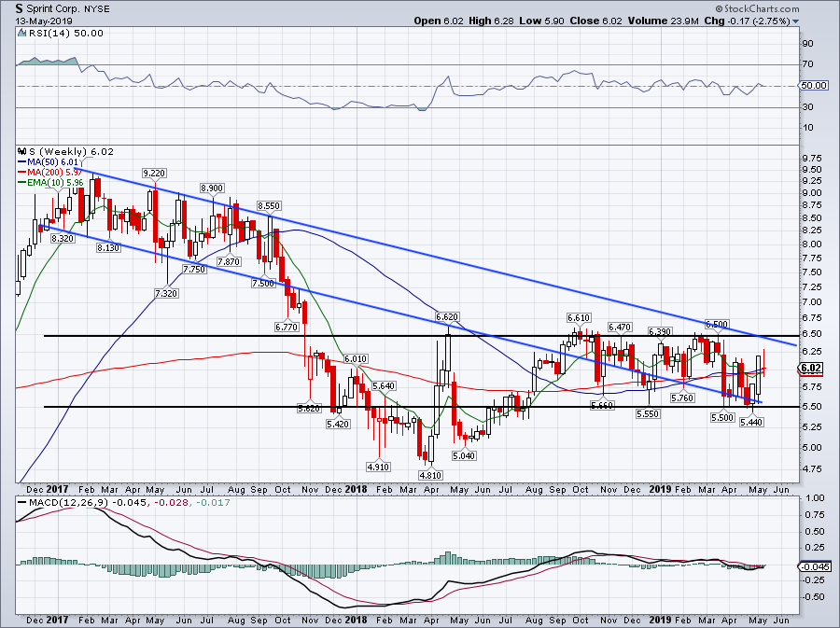Click the 5.660 low price label
Viewport: 840px width, 628px height.
[602, 406]
